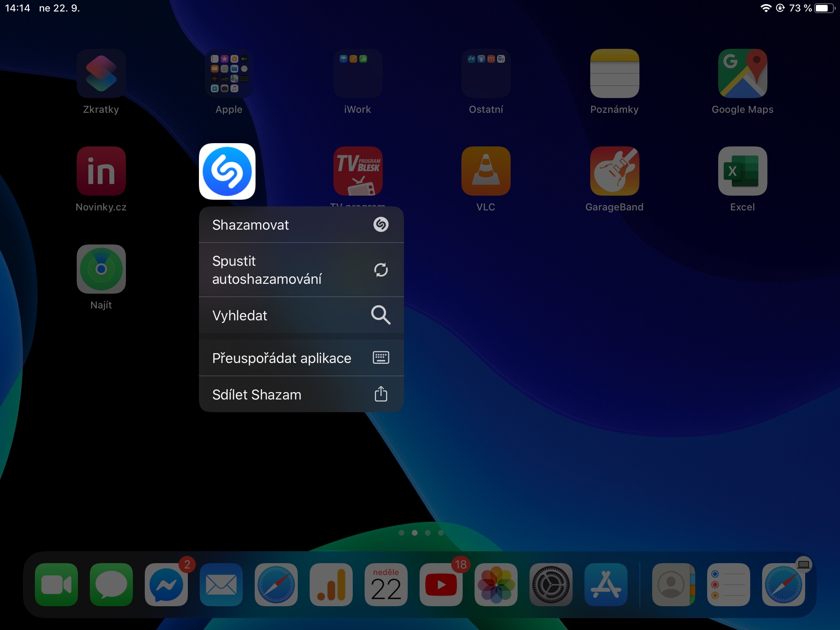Open the Novinky.cz app

click(x=101, y=171)
